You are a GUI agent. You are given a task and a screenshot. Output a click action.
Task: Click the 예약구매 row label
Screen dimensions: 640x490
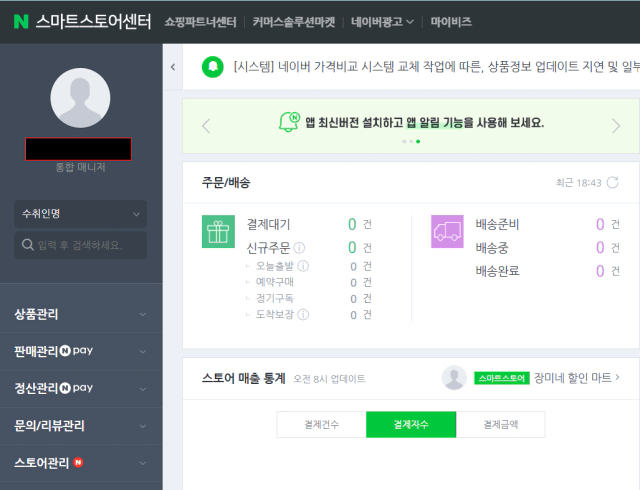pyautogui.click(x=275, y=282)
